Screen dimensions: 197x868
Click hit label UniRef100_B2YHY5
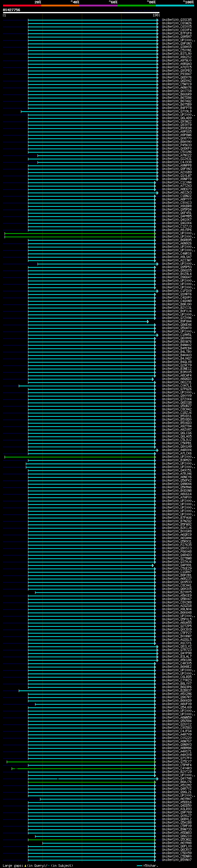(177, 592)
